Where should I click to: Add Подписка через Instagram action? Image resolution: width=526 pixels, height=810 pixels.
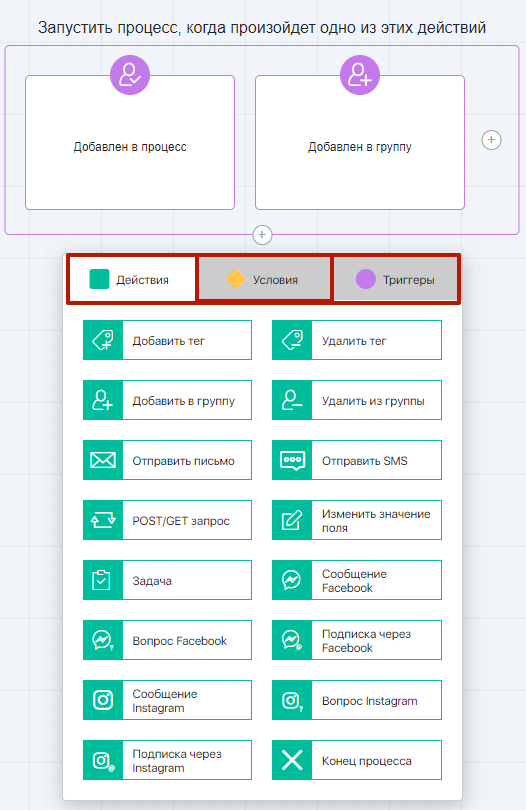[167, 760]
